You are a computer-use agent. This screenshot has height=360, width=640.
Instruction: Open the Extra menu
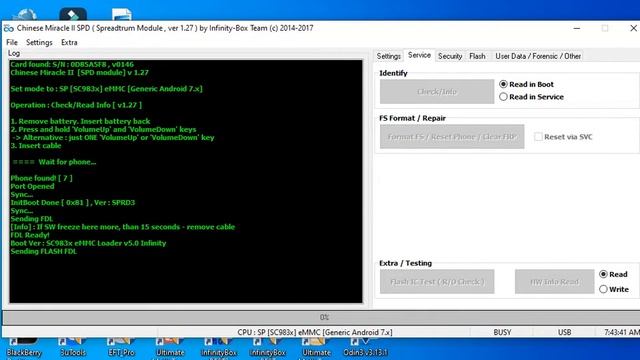69,42
